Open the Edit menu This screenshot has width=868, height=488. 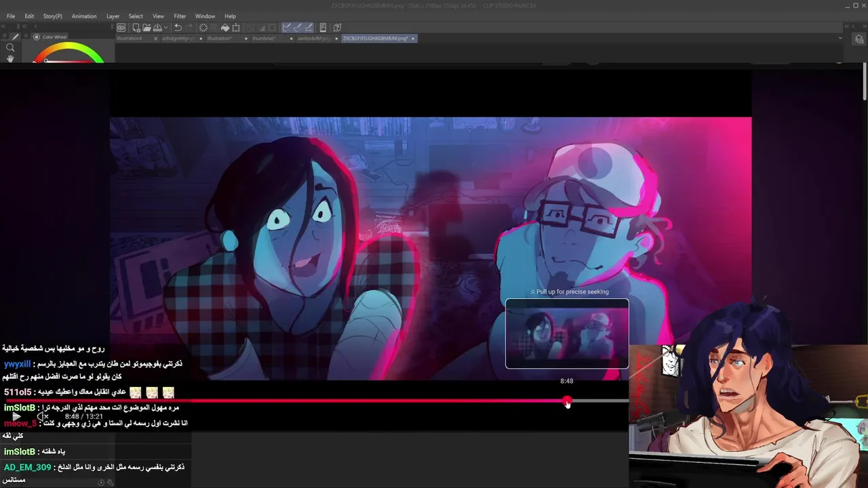coord(29,16)
